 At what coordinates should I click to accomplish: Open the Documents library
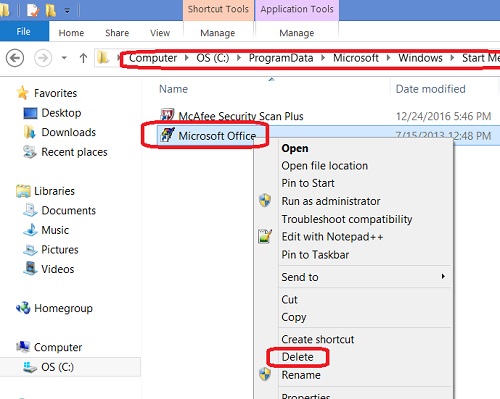point(68,210)
